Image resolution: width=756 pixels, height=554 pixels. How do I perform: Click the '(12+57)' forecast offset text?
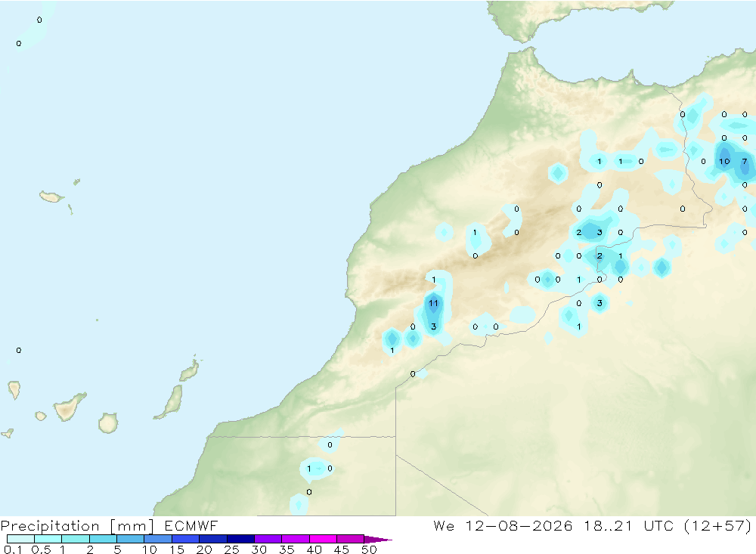717,525
